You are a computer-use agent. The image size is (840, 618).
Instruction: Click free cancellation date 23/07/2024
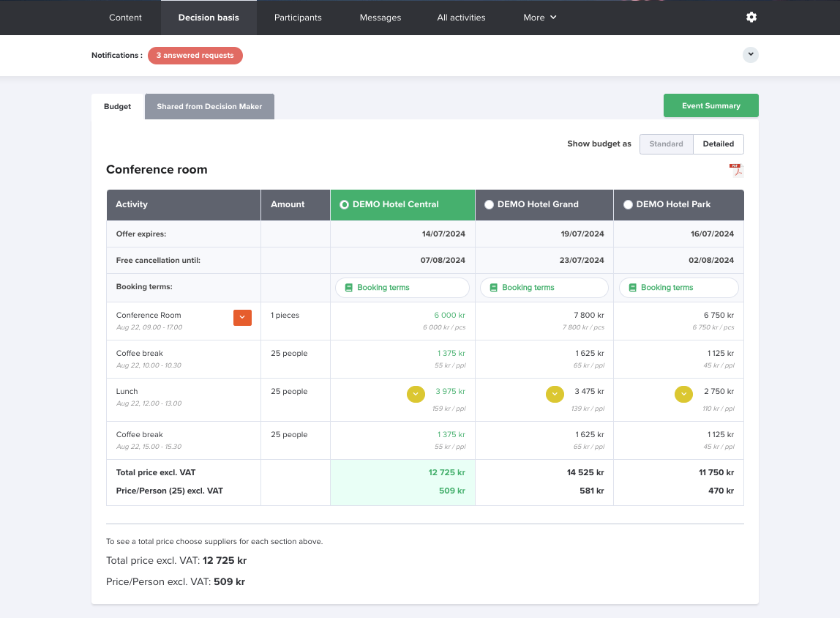582,261
